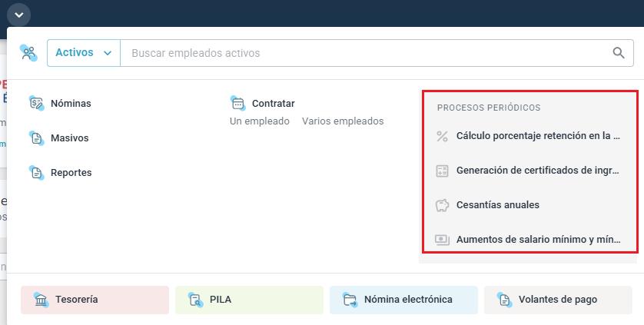Click the percent icon for retención calculation
This screenshot has height=325, width=644.
pos(442,136)
